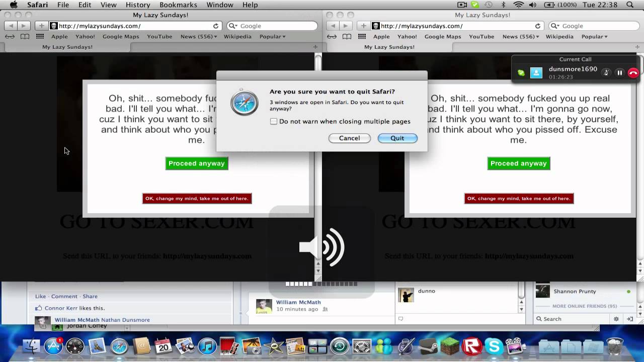Open Safari compass icon in dock

point(119,346)
